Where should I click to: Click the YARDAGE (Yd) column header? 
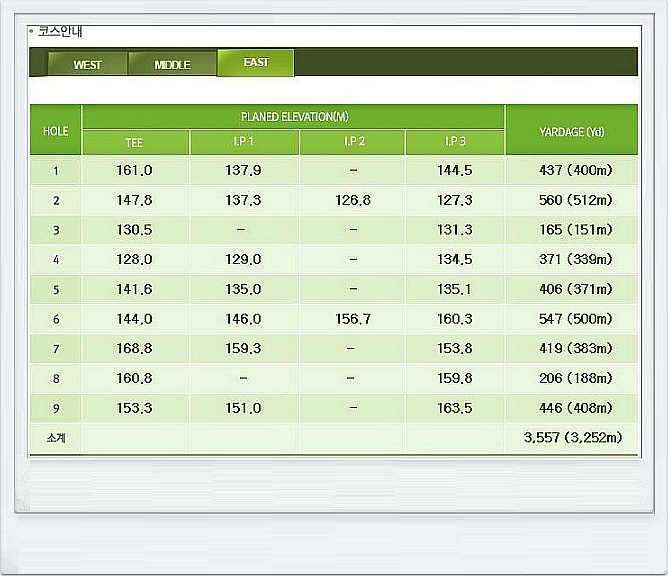tap(571, 131)
